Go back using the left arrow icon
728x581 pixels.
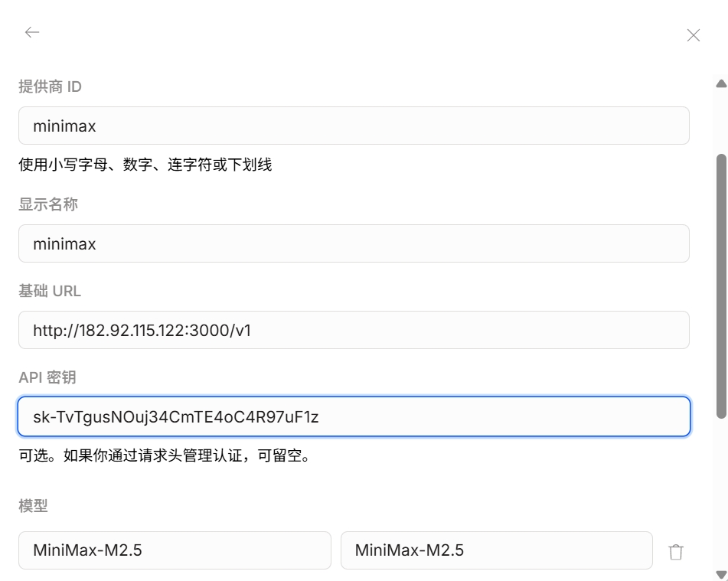pos(32,32)
